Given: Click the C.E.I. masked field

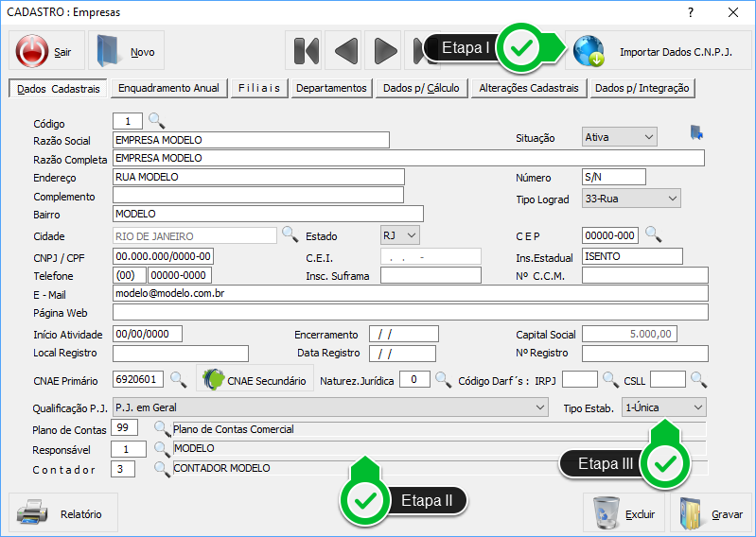Looking at the screenshot, I should click(431, 256).
